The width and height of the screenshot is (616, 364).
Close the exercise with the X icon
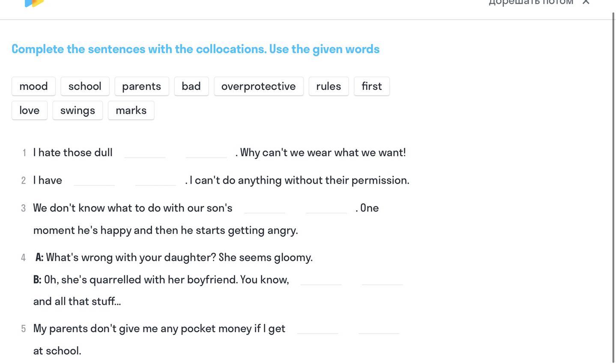point(586,2)
